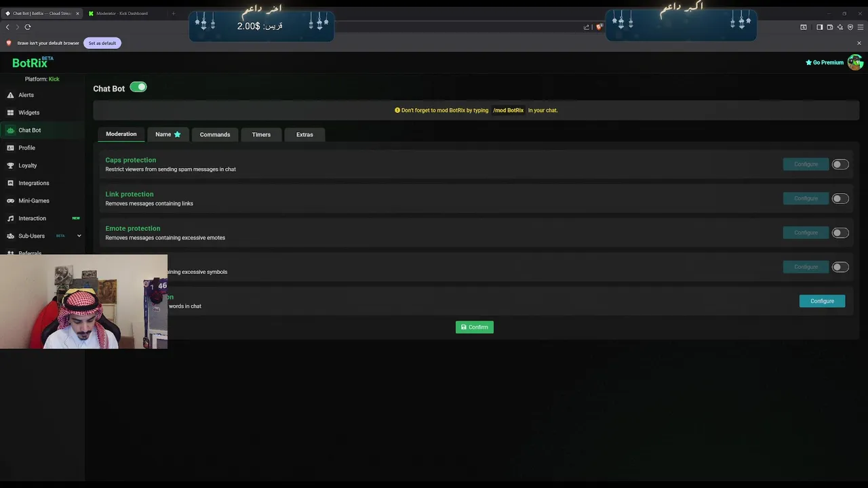Enable Link protection toggle
The height and width of the screenshot is (488, 868).
(840, 199)
